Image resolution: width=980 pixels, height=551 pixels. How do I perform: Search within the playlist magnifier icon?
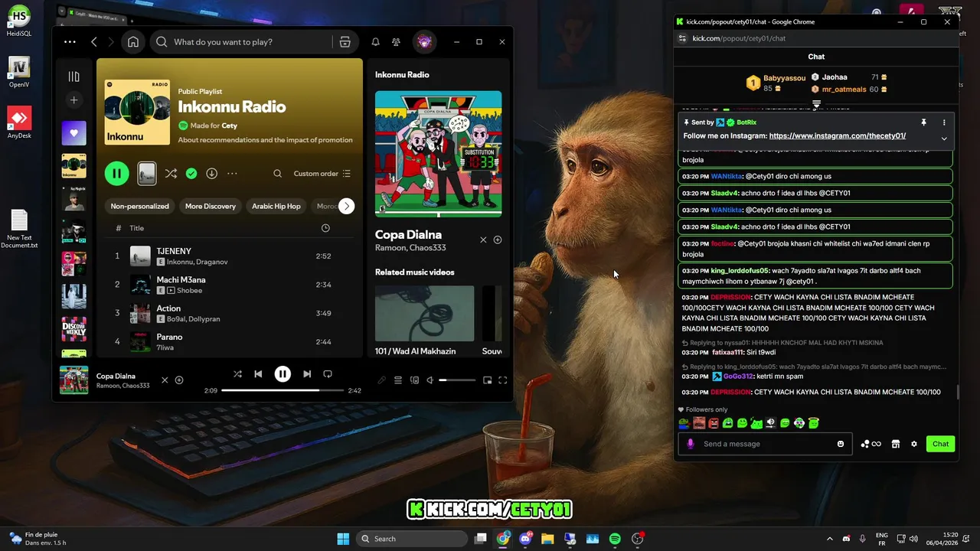coord(277,174)
